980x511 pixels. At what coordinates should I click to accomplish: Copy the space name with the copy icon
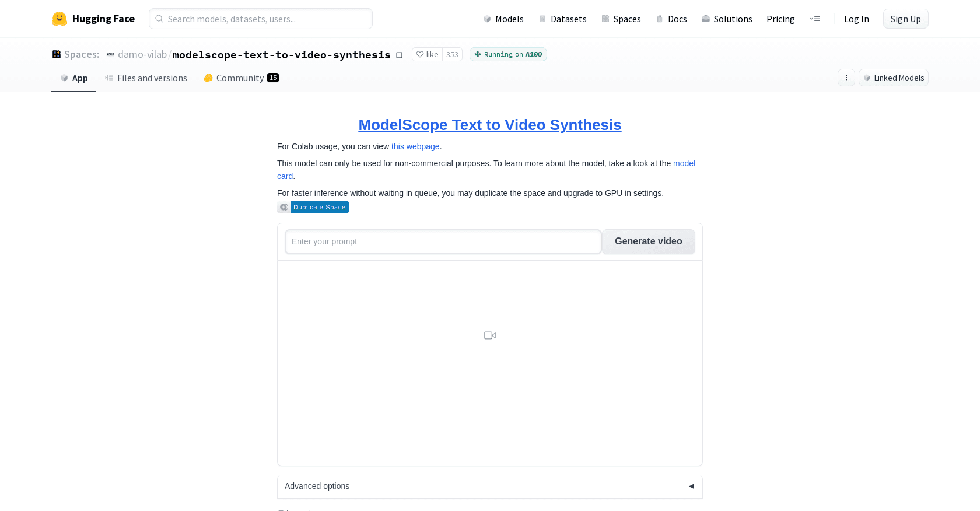(399, 54)
